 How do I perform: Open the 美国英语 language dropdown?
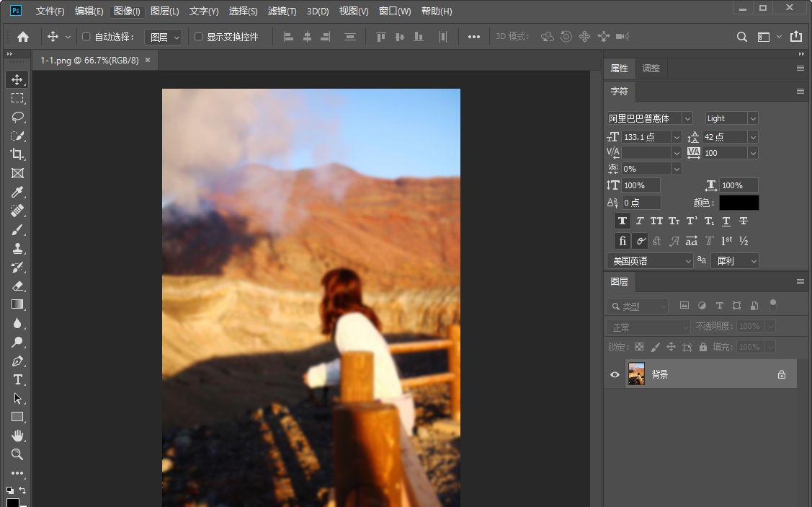(649, 261)
